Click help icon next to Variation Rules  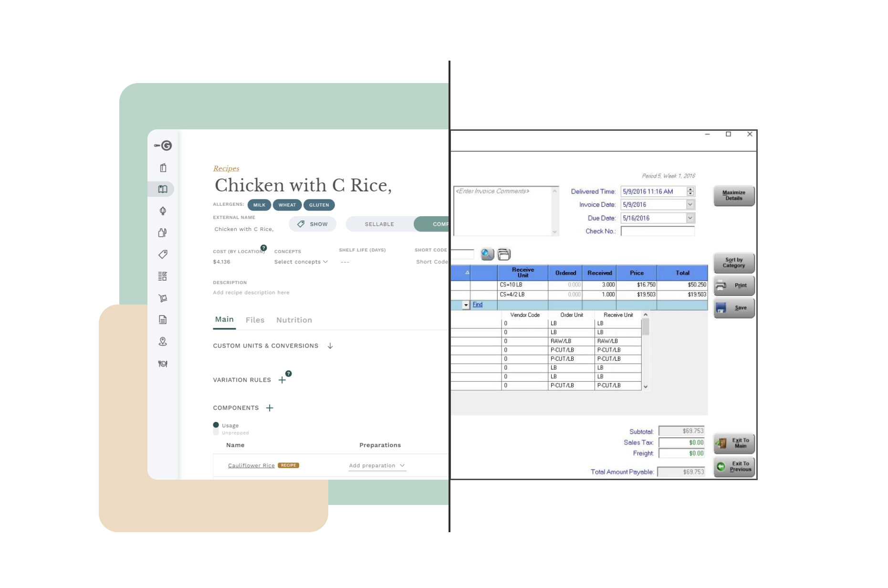point(289,373)
